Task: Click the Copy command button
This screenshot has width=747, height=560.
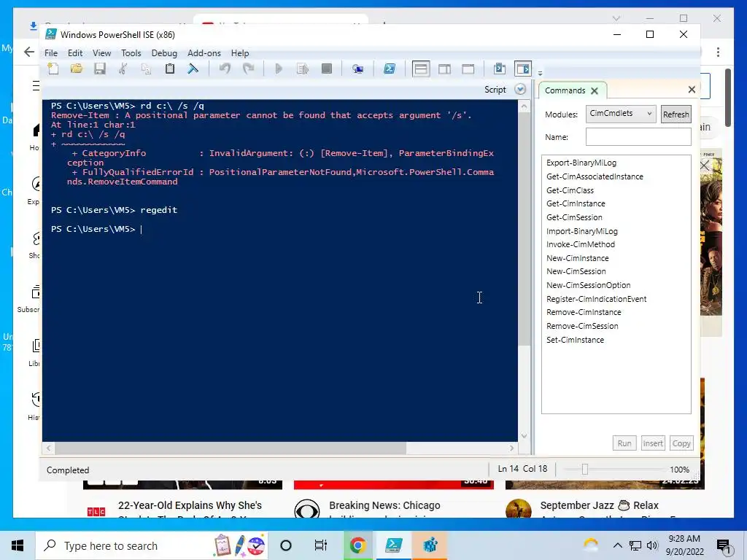Action: coord(681,443)
